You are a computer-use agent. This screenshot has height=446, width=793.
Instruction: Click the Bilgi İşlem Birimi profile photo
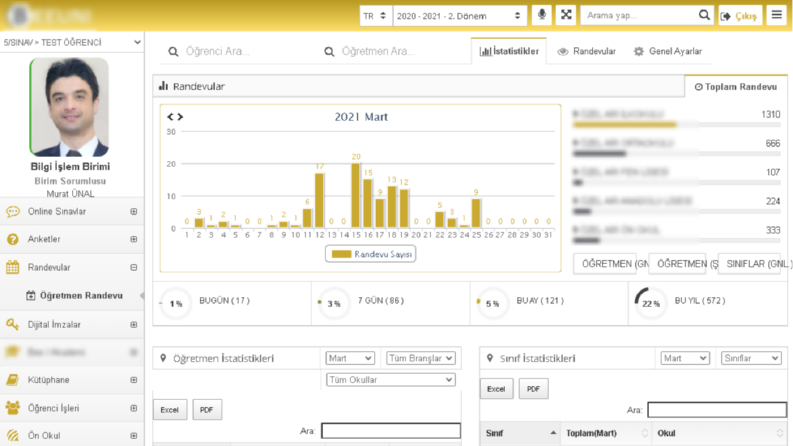coord(69,107)
